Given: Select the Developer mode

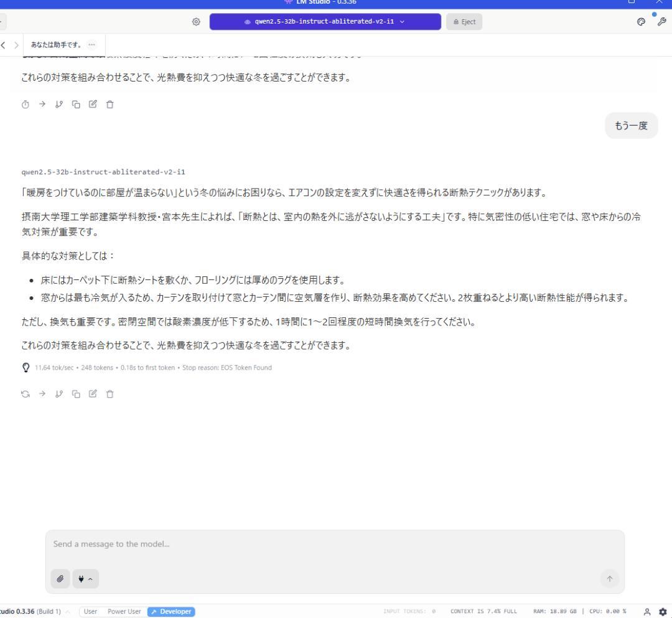Looking at the screenshot, I should [x=171, y=612].
